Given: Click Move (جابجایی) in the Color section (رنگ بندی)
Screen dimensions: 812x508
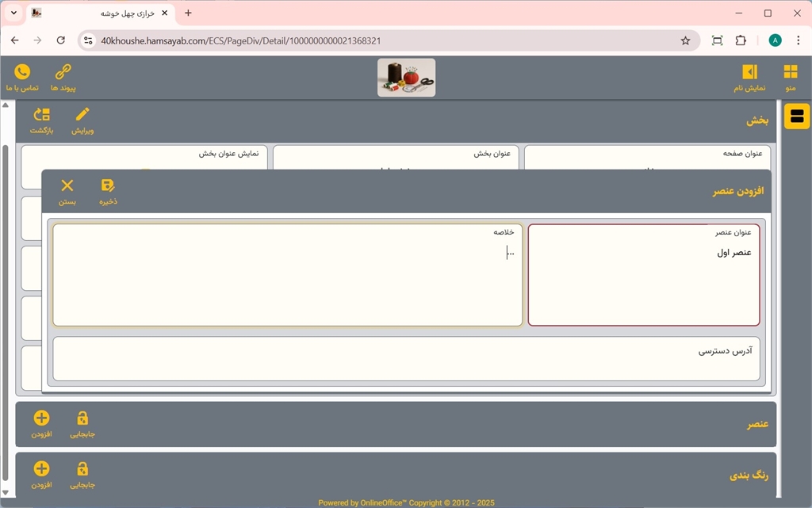Looking at the screenshot, I should click(x=82, y=470).
